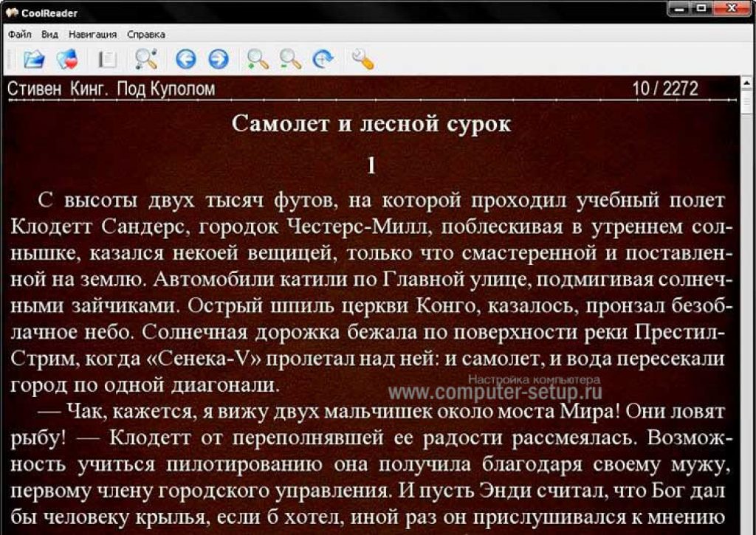Click book title Стивен Кинг. Под Куполом
Viewport: 756px width, 535px height.
click(111, 89)
